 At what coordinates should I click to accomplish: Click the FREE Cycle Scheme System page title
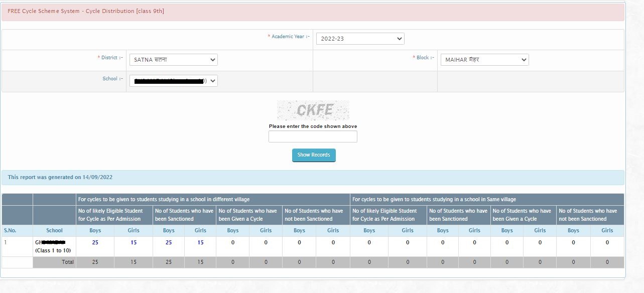click(86, 11)
